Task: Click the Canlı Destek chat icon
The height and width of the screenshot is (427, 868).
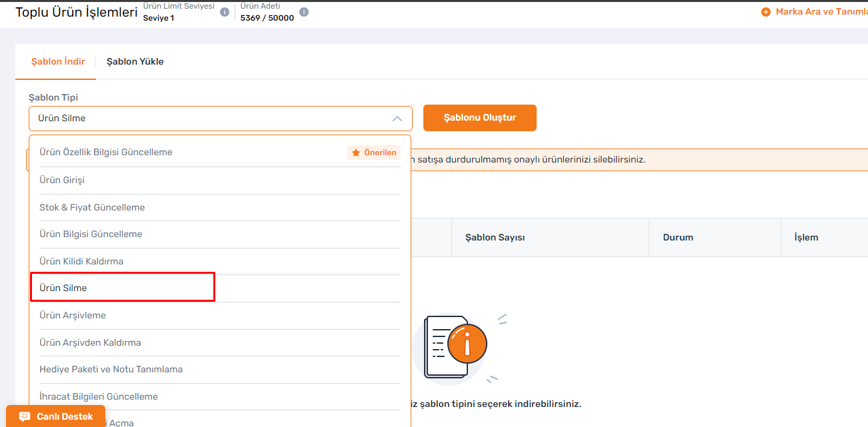Action: click(x=25, y=416)
